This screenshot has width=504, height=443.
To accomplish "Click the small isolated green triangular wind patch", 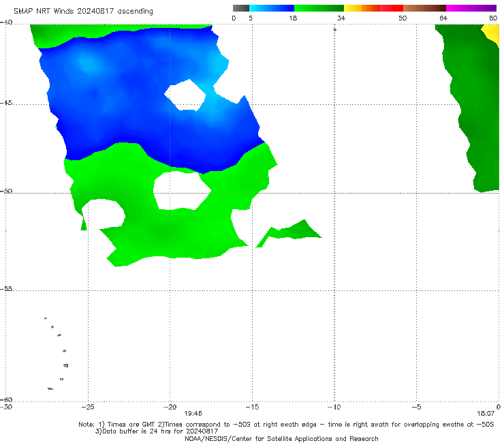I will [x=294, y=232].
